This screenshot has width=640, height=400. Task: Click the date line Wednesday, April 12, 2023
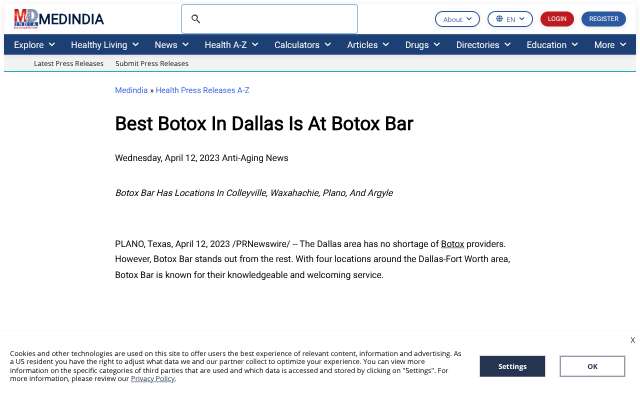click(167, 158)
